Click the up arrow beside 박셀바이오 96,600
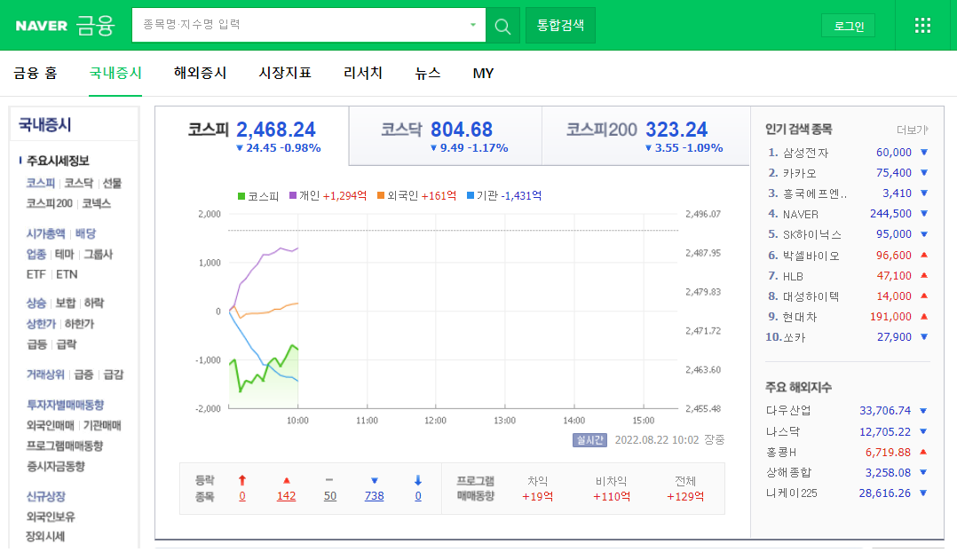 click(x=924, y=255)
